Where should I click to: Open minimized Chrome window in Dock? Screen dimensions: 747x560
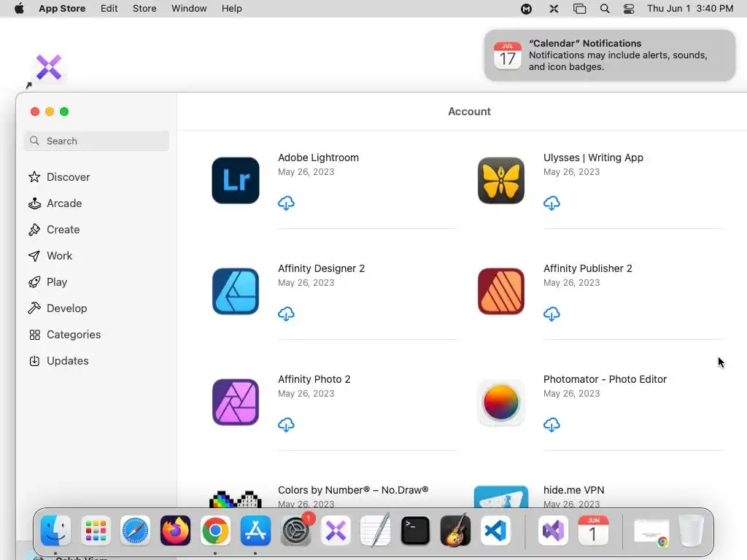click(651, 532)
